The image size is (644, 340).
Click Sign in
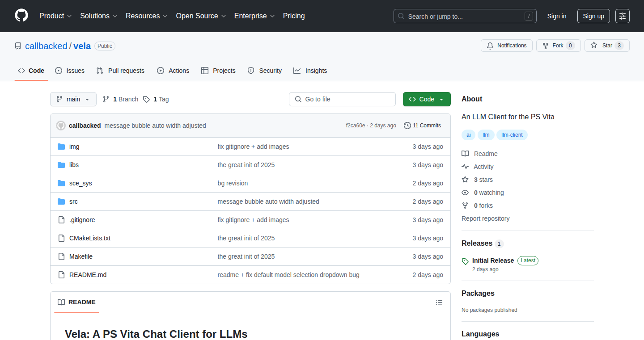coord(557,16)
